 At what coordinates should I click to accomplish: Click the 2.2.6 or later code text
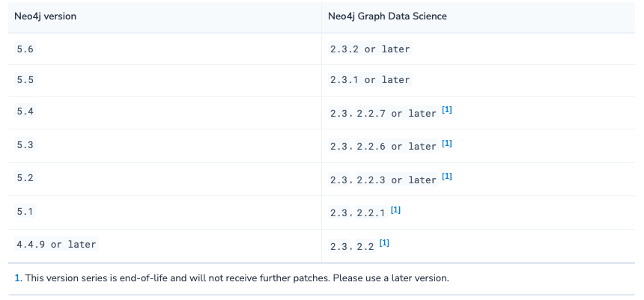coord(396,147)
